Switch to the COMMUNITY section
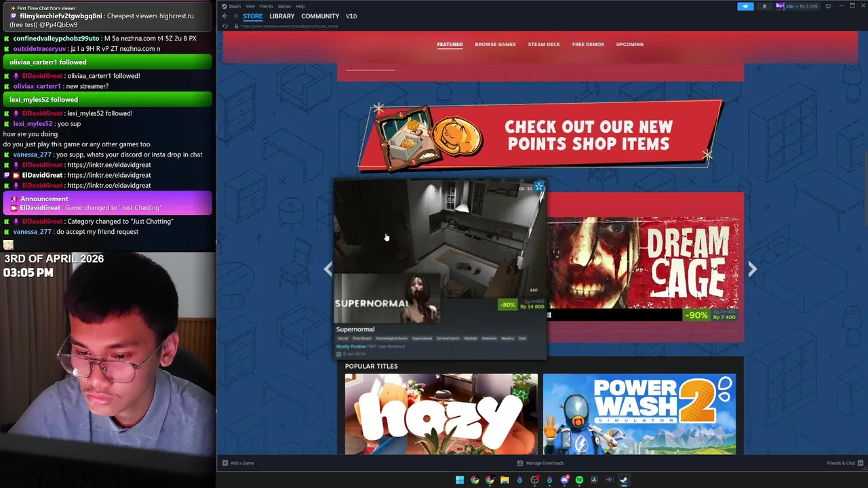The height and width of the screenshot is (488, 868). pos(320,16)
